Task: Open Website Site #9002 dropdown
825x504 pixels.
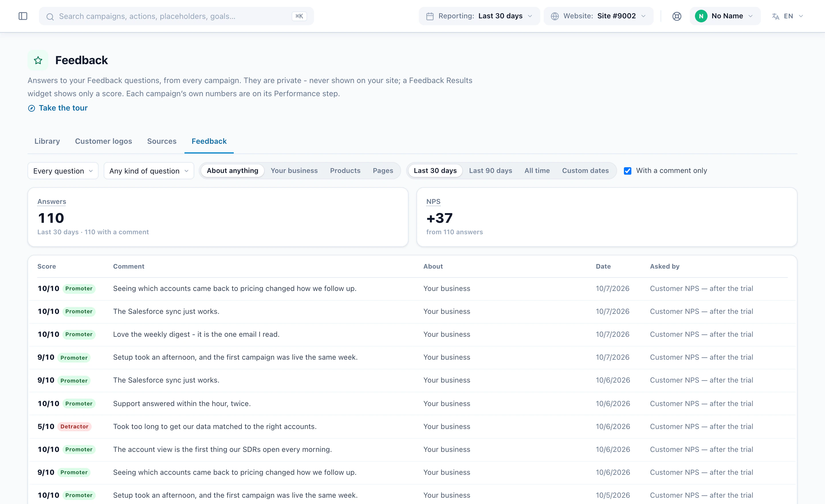Action: (598, 16)
